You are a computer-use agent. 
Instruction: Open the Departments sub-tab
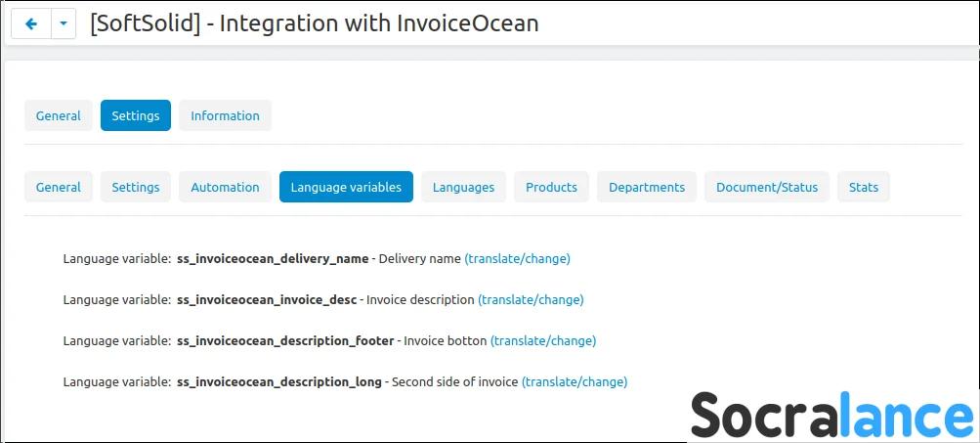[x=647, y=187]
